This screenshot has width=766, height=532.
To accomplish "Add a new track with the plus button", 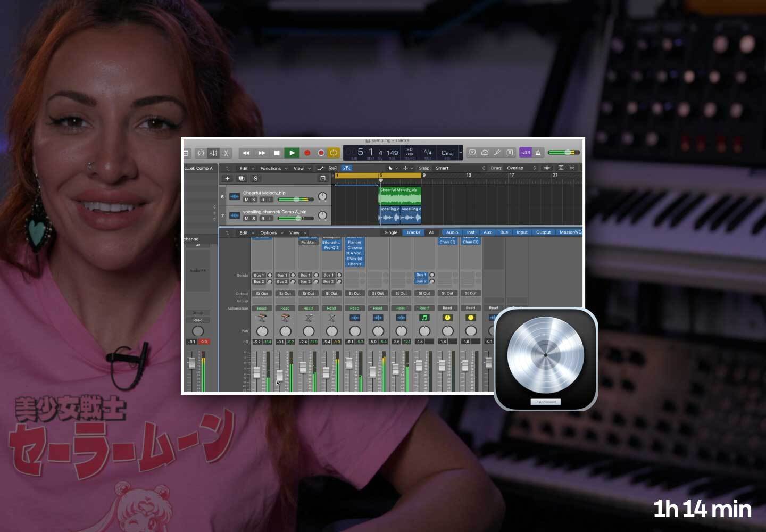I will pyautogui.click(x=227, y=179).
